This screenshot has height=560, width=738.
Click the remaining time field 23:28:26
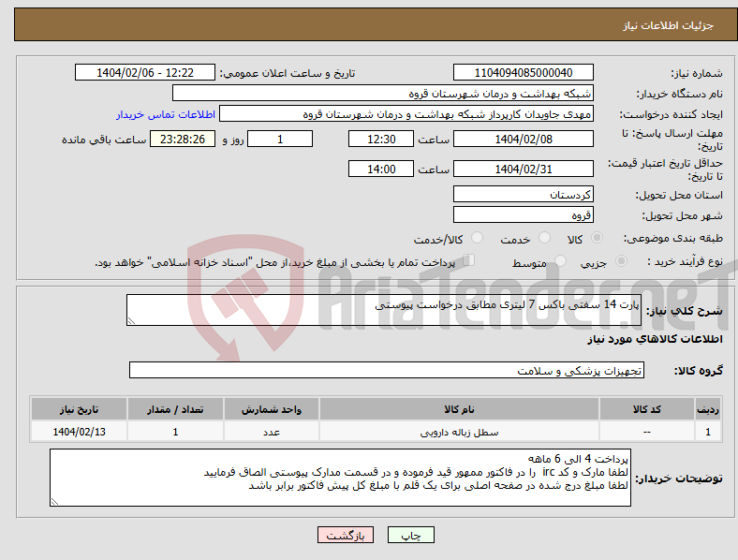point(183,140)
